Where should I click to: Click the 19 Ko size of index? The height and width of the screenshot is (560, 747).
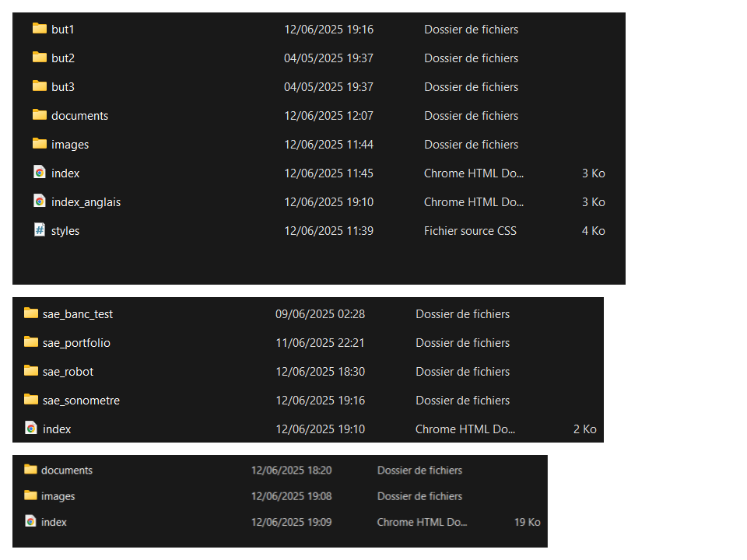[527, 523]
